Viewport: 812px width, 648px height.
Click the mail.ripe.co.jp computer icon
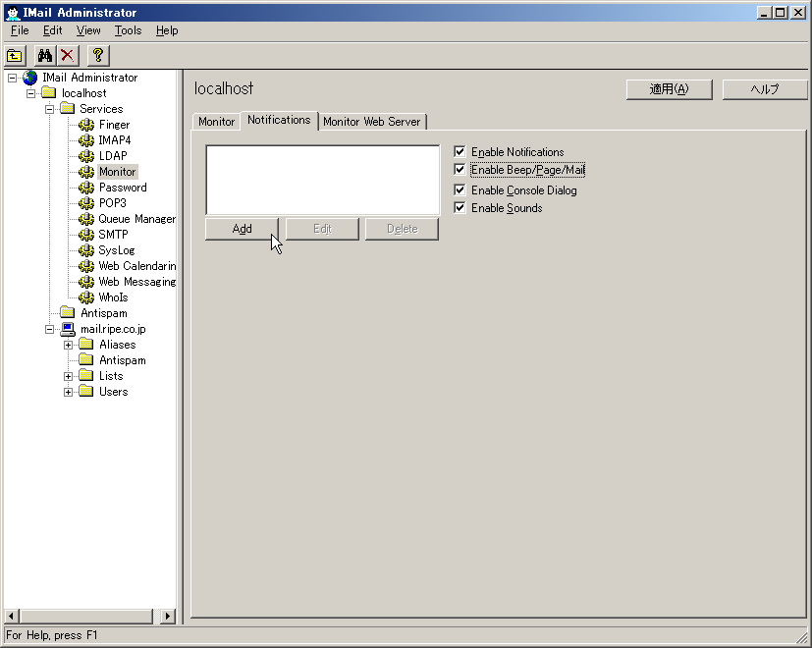[68, 329]
